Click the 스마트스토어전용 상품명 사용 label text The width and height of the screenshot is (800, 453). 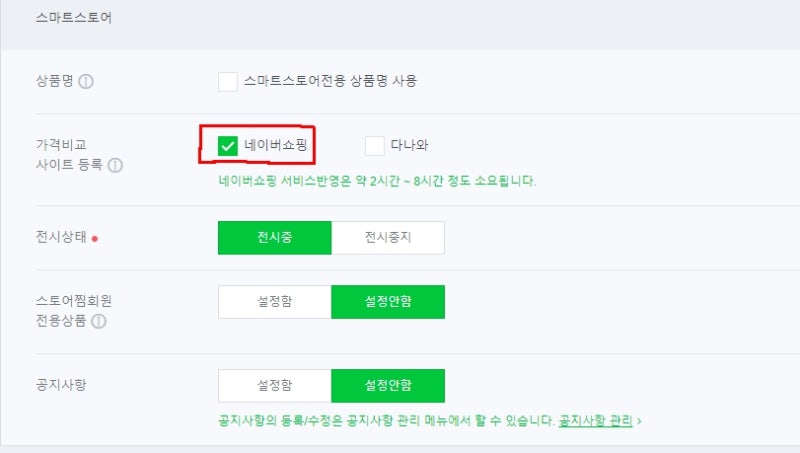[330, 81]
